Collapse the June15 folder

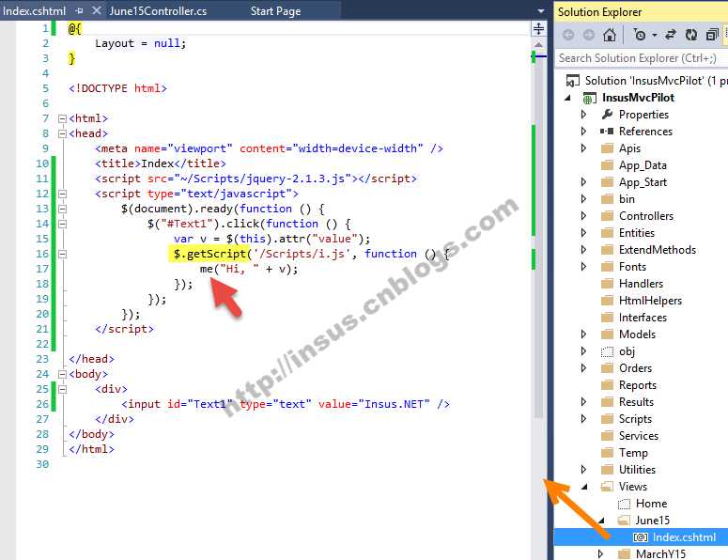[601, 521]
